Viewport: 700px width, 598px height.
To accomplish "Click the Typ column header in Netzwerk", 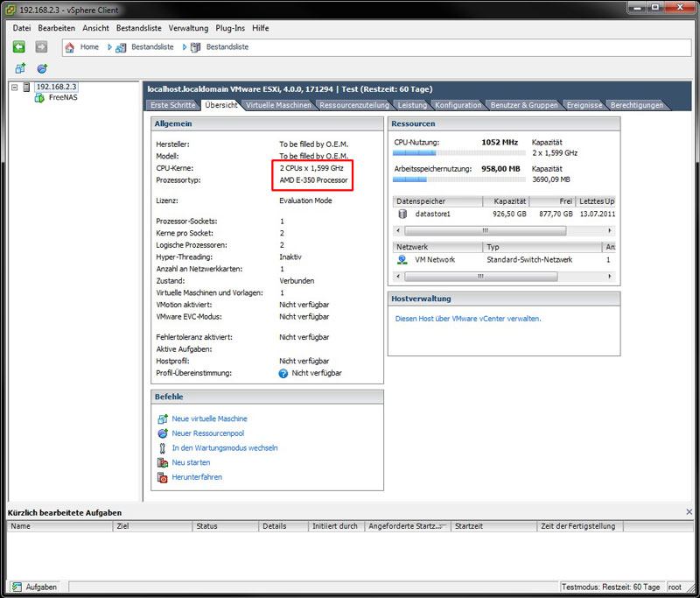I will click(x=542, y=247).
